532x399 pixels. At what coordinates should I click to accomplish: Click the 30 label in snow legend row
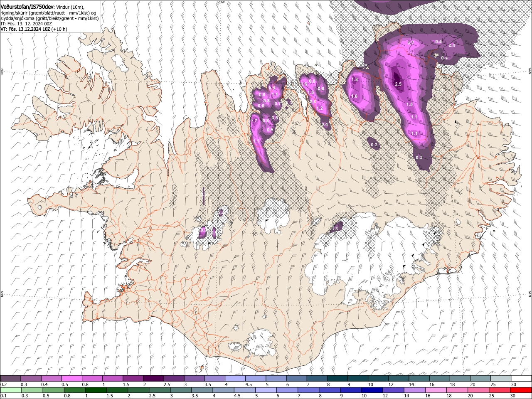(513, 384)
